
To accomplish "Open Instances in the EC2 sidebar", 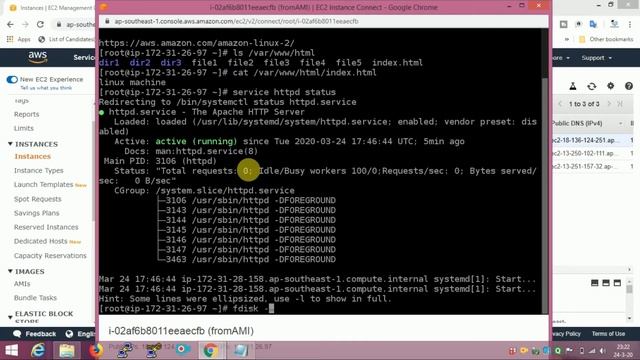I will (33, 156).
